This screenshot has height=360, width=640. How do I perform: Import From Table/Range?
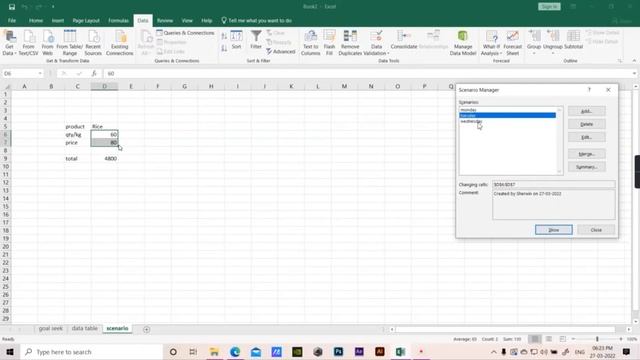pyautogui.click(x=70, y=42)
